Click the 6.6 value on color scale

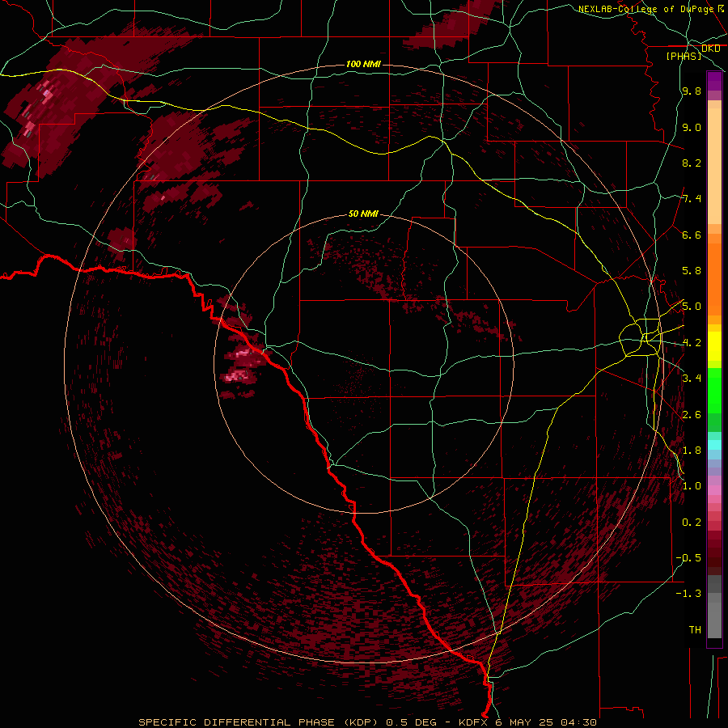pyautogui.click(x=692, y=235)
